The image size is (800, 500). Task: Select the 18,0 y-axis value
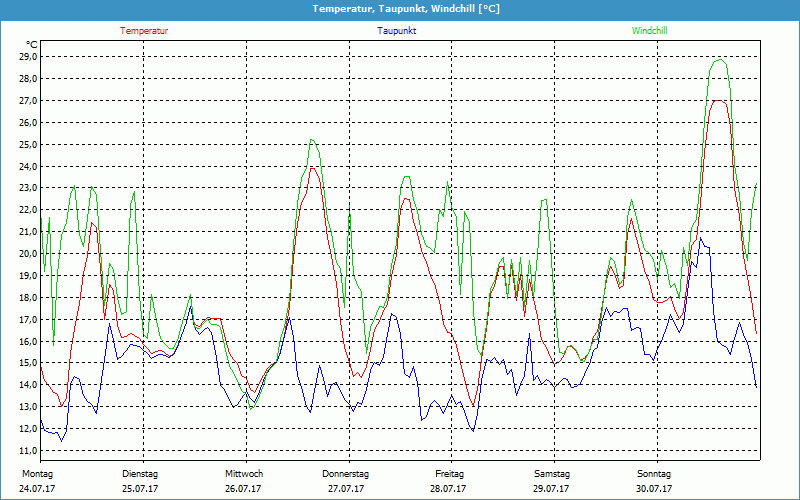point(28,297)
